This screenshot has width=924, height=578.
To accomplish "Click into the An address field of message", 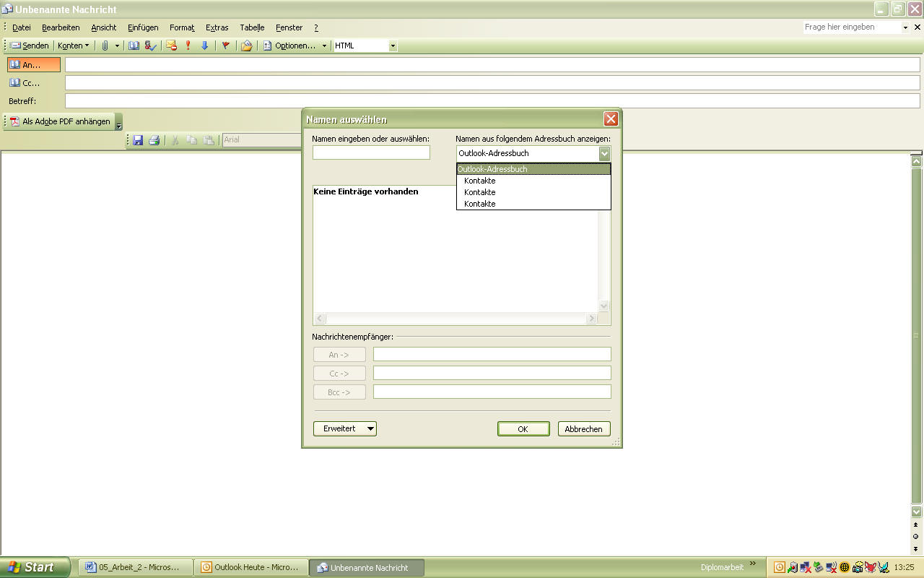I will pos(492,64).
